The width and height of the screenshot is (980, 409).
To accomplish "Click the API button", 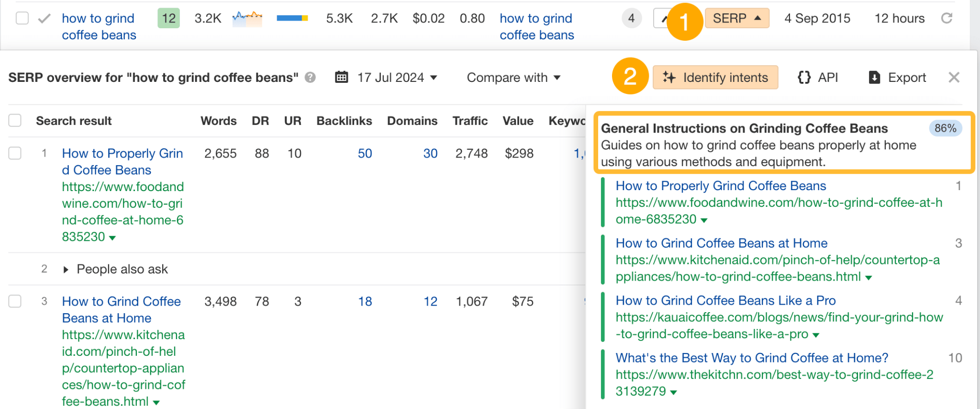I will 818,77.
